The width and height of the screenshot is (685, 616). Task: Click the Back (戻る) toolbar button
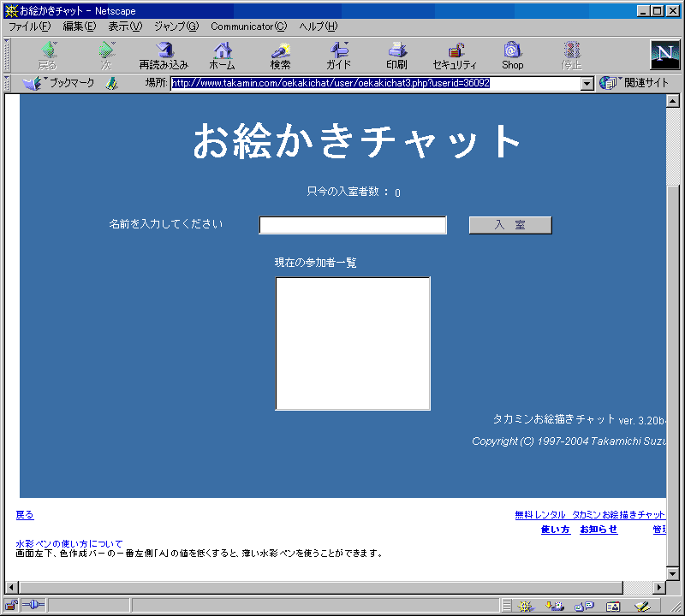48,56
